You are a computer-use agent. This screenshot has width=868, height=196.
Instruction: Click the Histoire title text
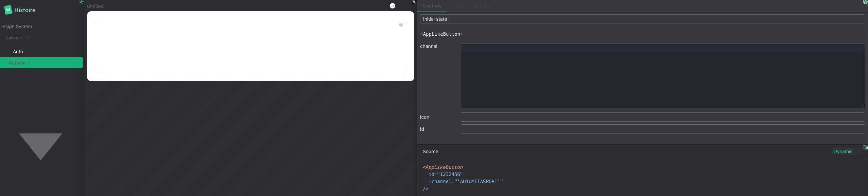25,10
